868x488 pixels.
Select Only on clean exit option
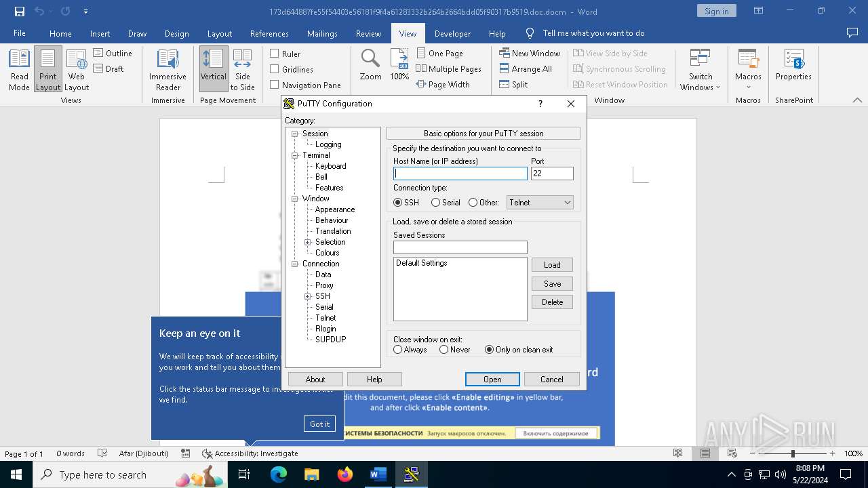(x=489, y=350)
